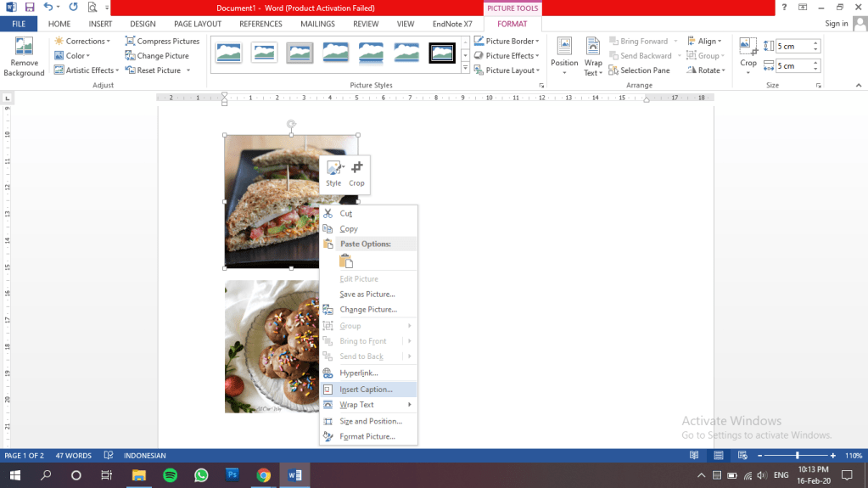Image resolution: width=868 pixels, height=488 pixels.
Task: Click Crop in the mini toolbar
Action: pyautogui.click(x=356, y=173)
